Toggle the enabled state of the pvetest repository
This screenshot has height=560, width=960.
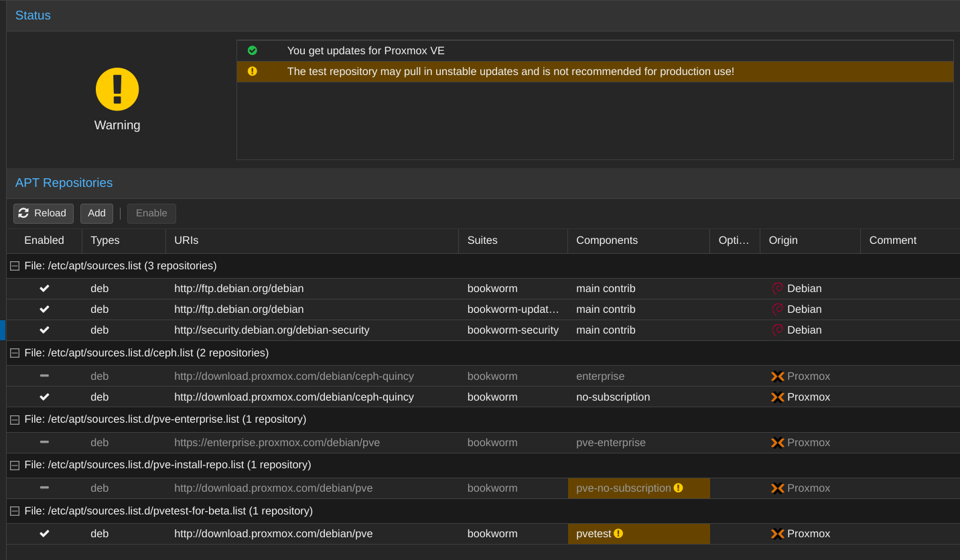[x=44, y=533]
